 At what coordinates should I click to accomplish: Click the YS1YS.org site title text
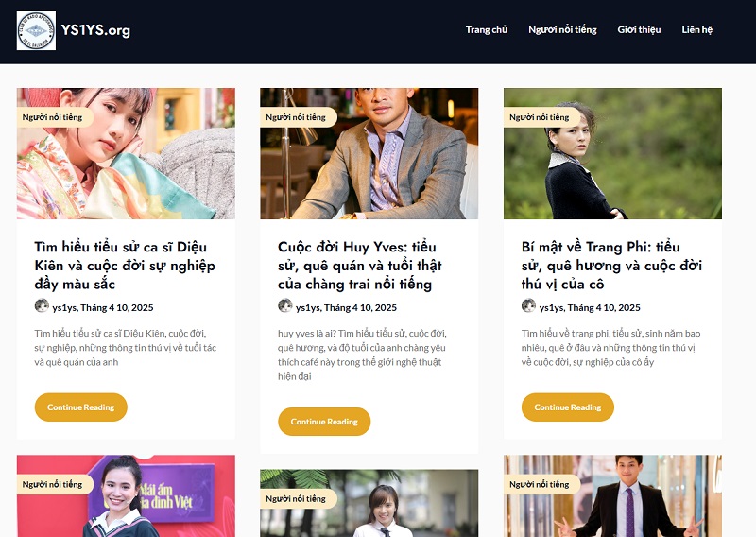pos(95,30)
